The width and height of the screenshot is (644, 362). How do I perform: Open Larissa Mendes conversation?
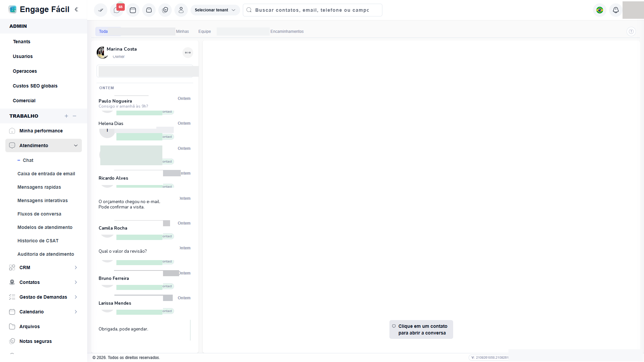click(x=145, y=305)
